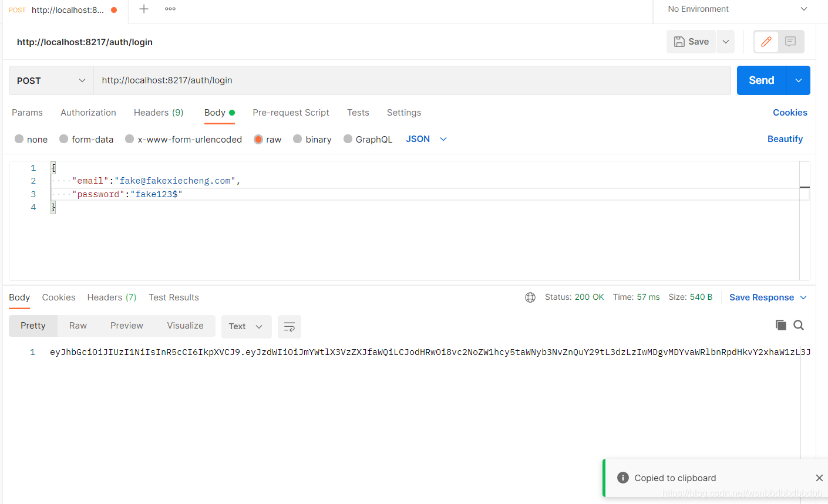Expand the Send button options arrow
Image resolution: width=828 pixels, height=504 pixels.
pos(798,80)
